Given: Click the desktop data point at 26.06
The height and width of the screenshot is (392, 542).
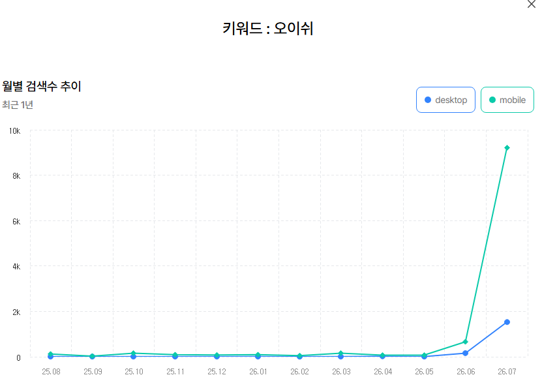Looking at the screenshot, I should (465, 354).
